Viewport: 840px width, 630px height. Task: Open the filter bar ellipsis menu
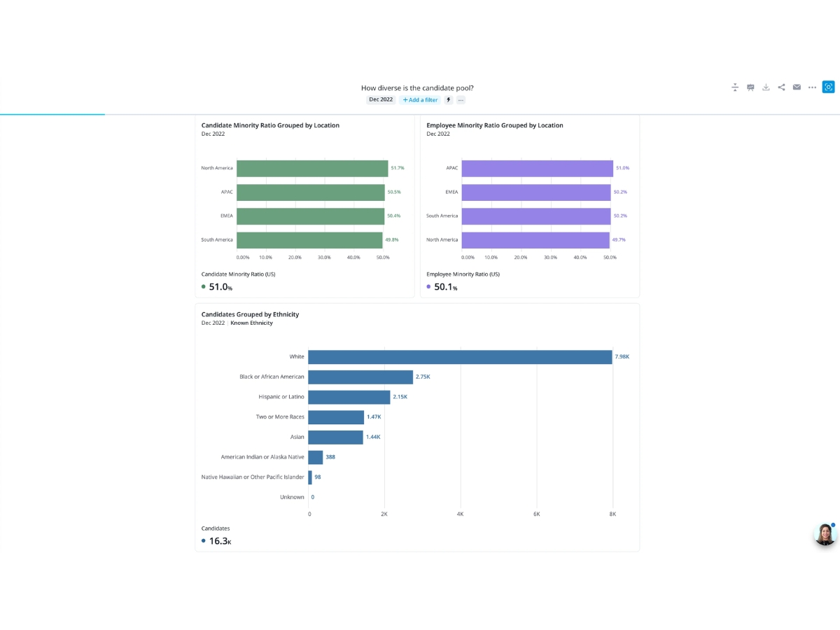point(461,100)
